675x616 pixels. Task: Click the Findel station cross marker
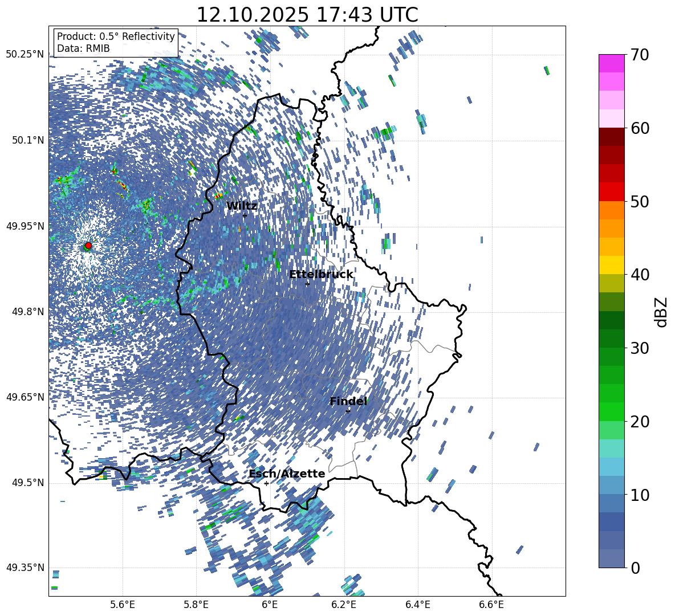348,411
